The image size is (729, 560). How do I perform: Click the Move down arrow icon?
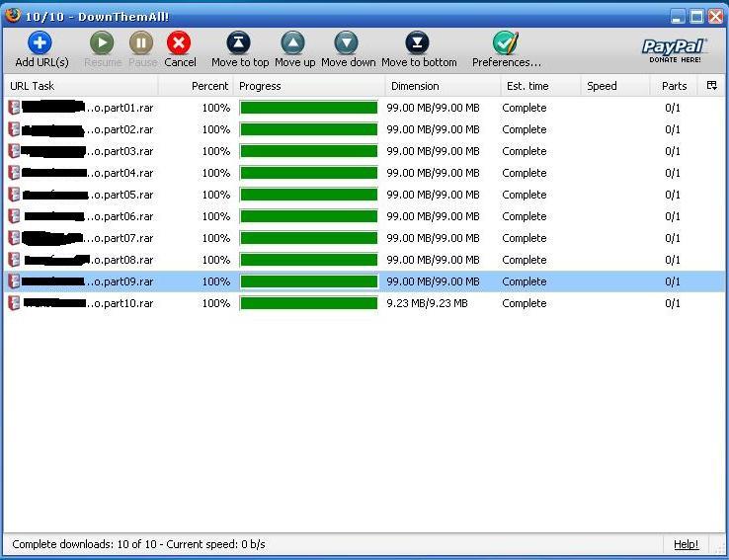(x=347, y=43)
